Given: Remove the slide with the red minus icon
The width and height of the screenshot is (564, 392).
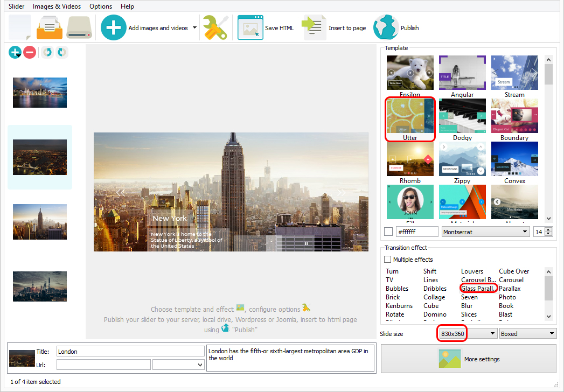Looking at the screenshot, I should pyautogui.click(x=30, y=53).
